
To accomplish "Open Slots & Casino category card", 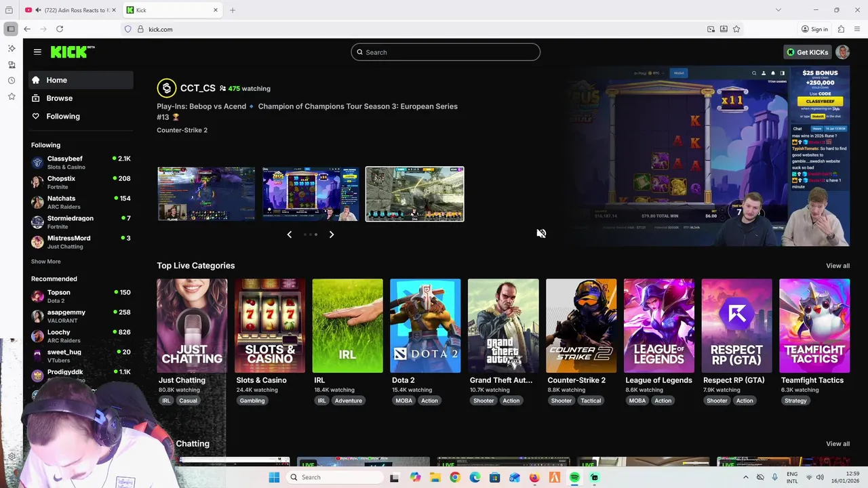I will [270, 326].
